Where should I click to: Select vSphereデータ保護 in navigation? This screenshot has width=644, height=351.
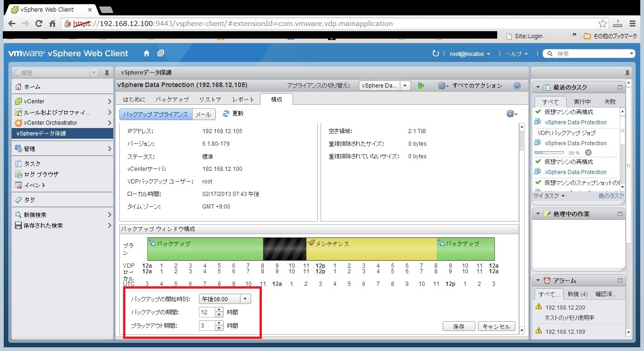pyautogui.click(x=62, y=134)
